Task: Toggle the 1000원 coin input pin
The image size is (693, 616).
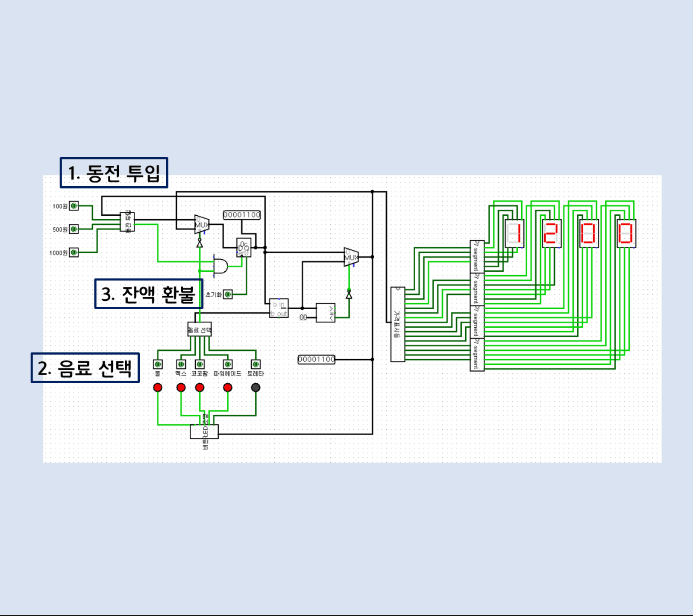Action: pyautogui.click(x=74, y=252)
